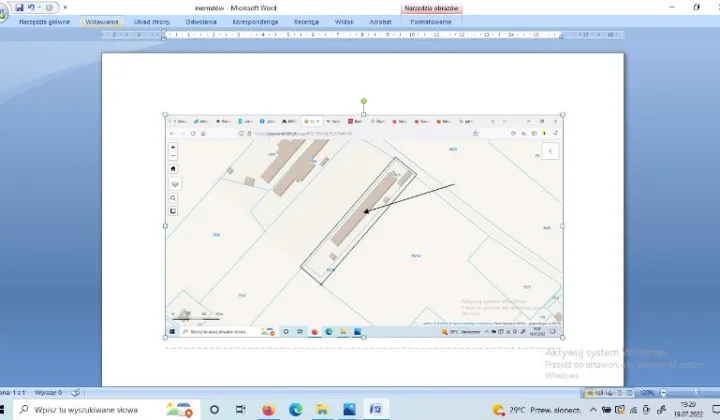Click the proofing check icon in status bar
The width and height of the screenshot is (720, 420).
pyautogui.click(x=76, y=392)
